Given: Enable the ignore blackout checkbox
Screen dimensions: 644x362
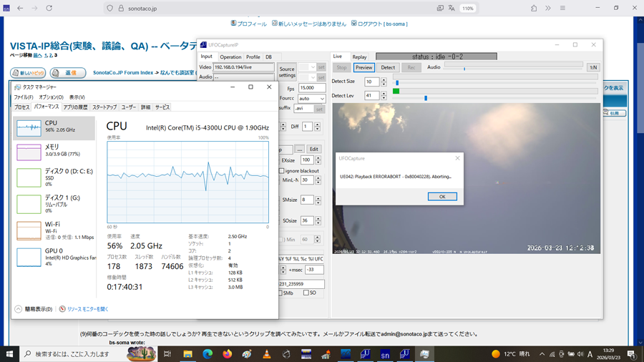Looking at the screenshot, I should [282, 171].
